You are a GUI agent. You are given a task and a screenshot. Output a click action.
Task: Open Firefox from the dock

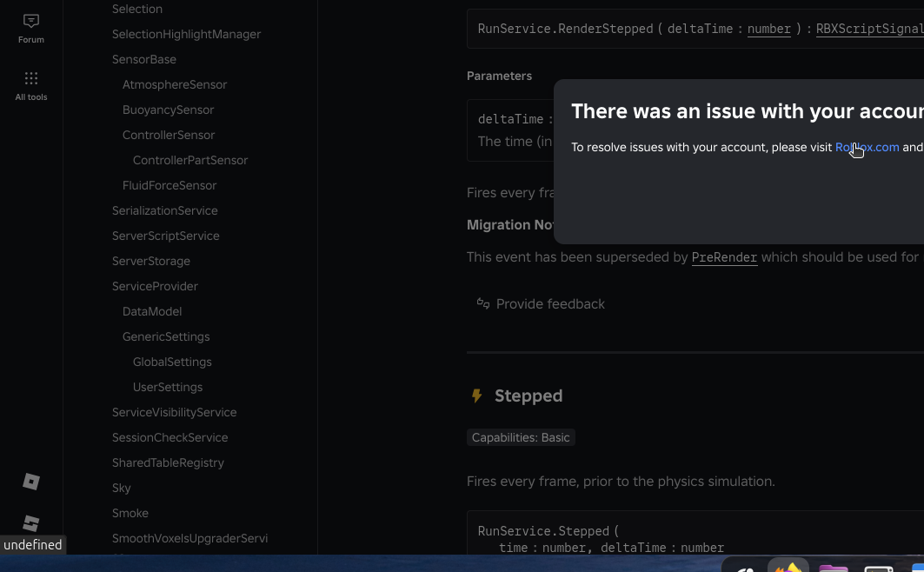pyautogui.click(x=788, y=567)
